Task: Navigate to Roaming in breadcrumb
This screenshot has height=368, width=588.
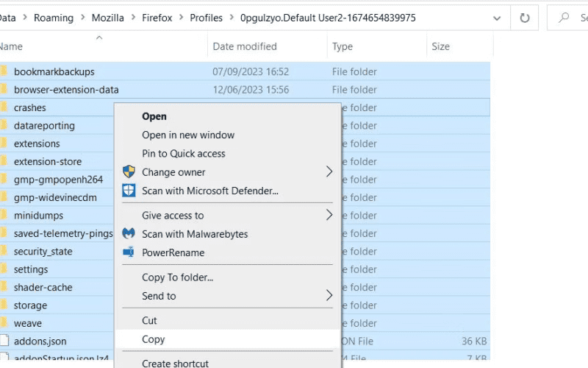Action: (x=54, y=18)
